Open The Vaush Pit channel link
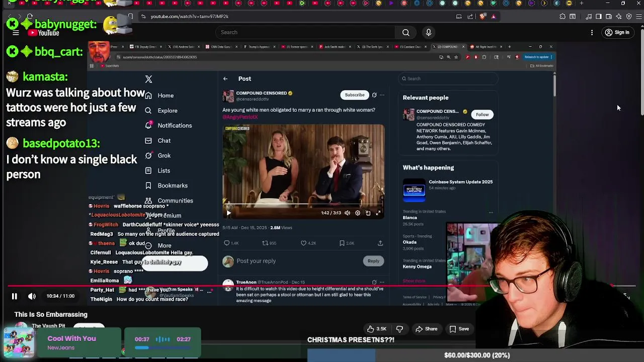 (48, 326)
